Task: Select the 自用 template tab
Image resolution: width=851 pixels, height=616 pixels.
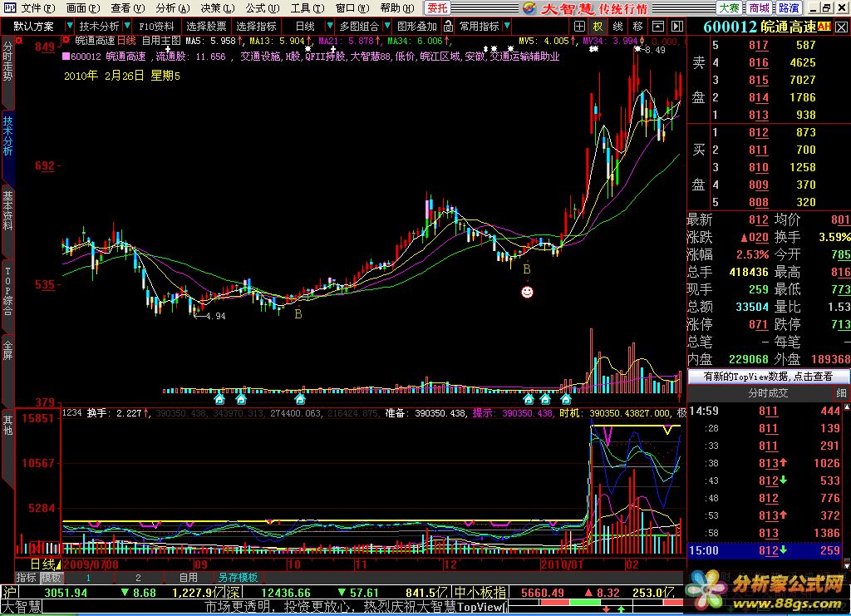Action: [189, 578]
